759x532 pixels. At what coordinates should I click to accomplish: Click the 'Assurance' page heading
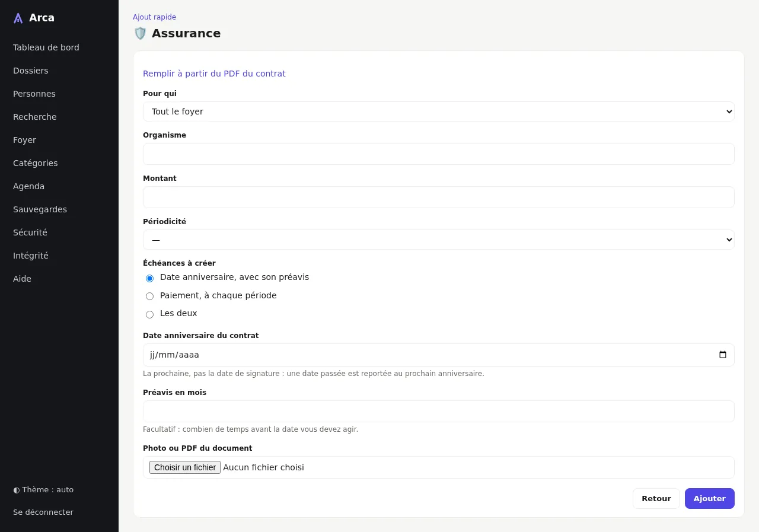186,33
